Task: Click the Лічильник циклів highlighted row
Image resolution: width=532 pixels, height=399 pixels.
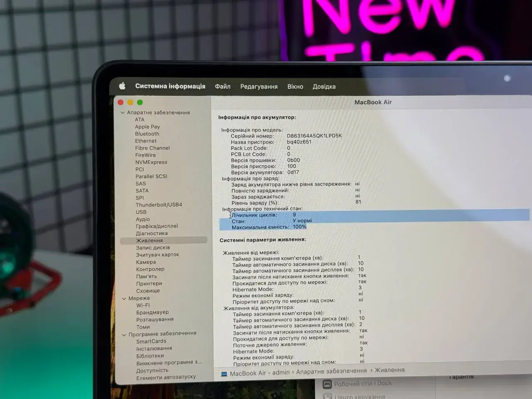Action: point(374,215)
